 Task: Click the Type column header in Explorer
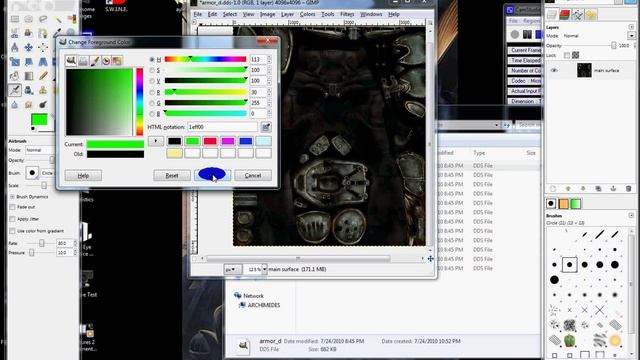479,153
